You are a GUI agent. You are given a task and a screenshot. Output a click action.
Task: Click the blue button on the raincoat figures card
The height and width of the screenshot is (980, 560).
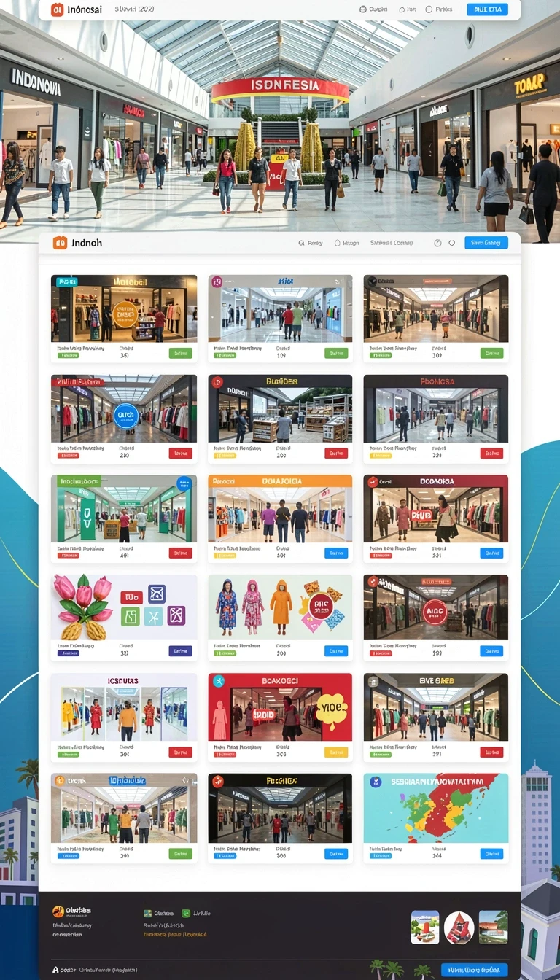[336, 651]
